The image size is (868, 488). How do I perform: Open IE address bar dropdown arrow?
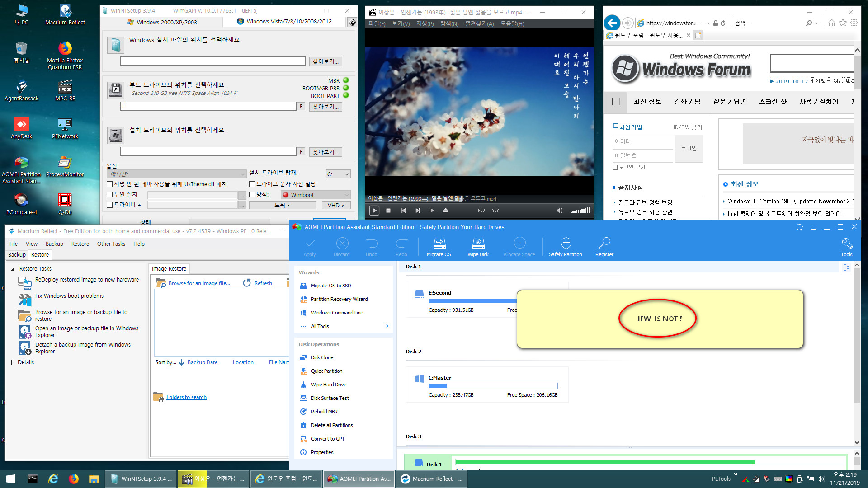pos(708,23)
